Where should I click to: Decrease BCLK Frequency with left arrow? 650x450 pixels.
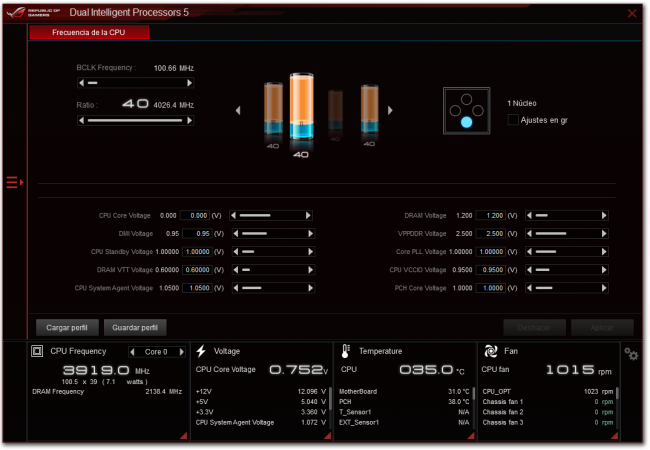pos(82,83)
